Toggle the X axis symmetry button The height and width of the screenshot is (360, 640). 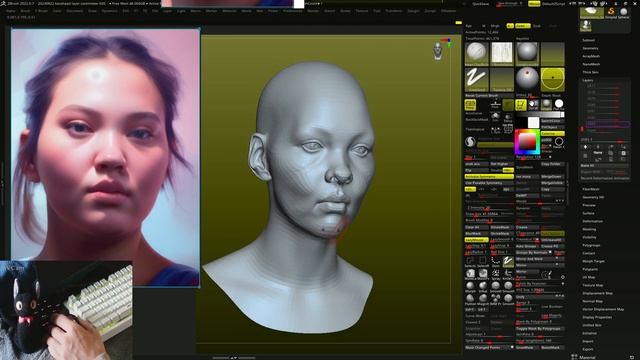[x=470, y=189]
